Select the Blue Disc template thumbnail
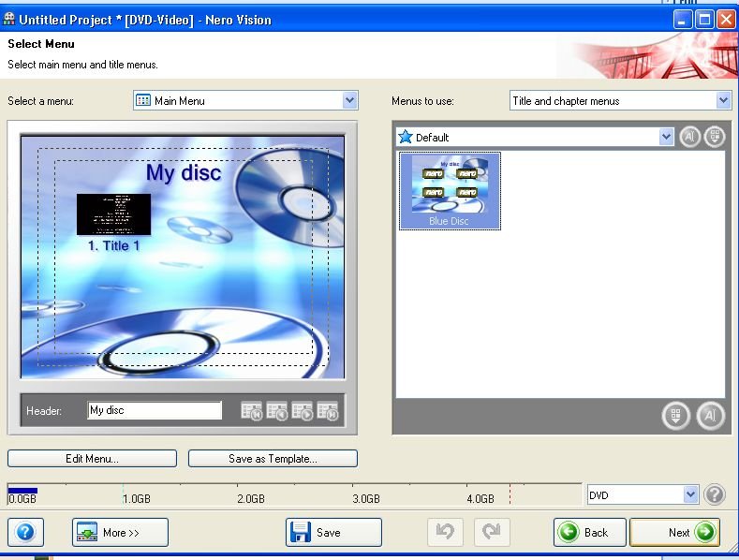The height and width of the screenshot is (560, 739). [450, 191]
